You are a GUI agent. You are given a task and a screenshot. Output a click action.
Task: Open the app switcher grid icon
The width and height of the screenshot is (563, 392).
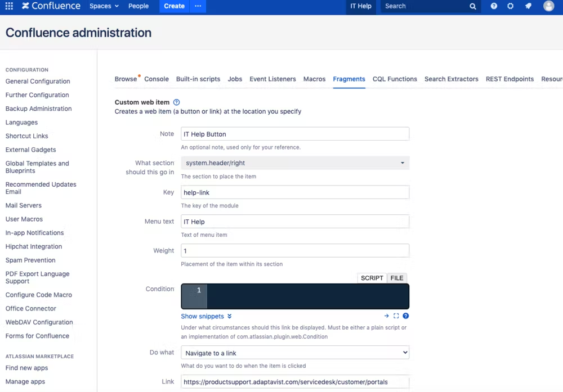click(x=9, y=6)
